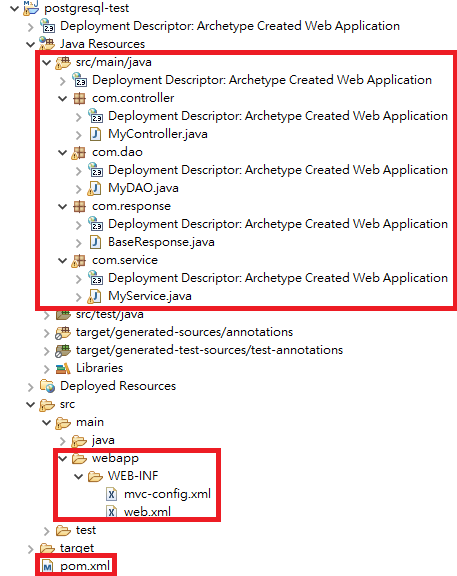Expand target/generated-sources/annotations folder
Image resolution: width=457 pixels, height=576 pixels.
click(46, 332)
